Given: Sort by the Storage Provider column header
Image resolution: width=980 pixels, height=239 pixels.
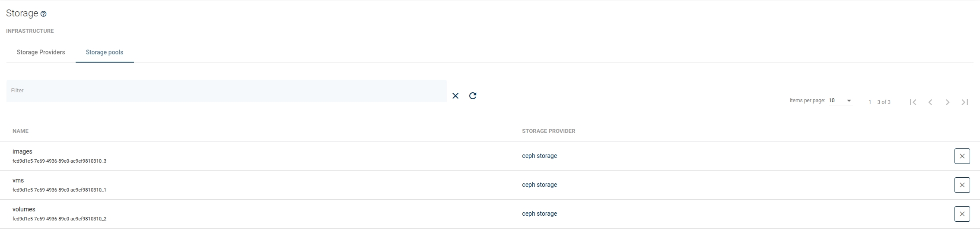Looking at the screenshot, I should coord(548,131).
